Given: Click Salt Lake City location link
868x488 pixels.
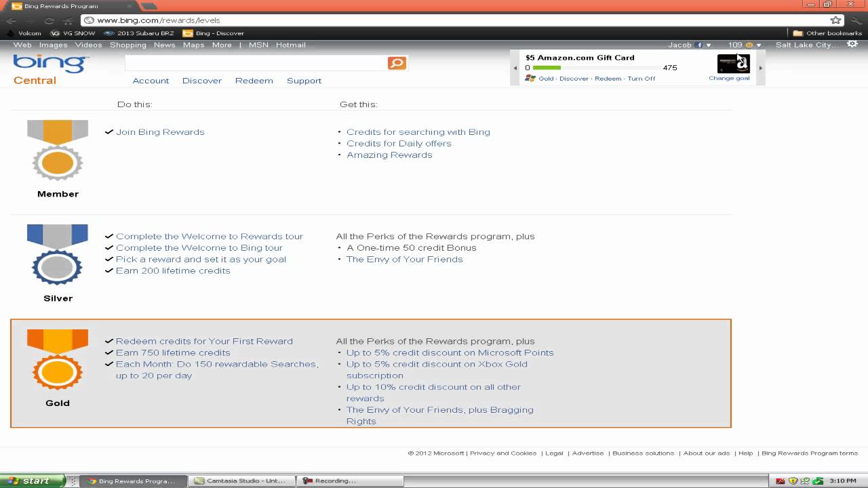Looking at the screenshot, I should point(808,45).
